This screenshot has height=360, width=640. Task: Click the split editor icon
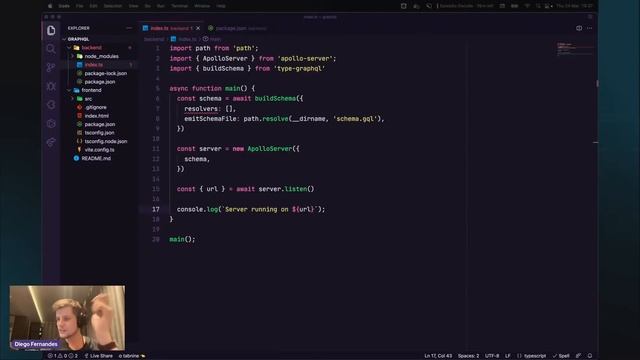pyautogui.click(x=579, y=28)
